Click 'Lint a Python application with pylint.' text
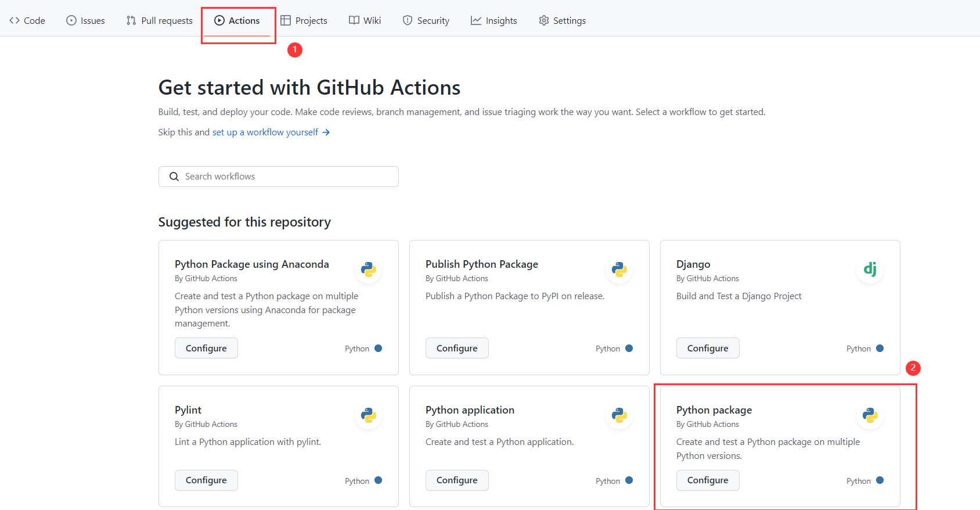 click(248, 442)
